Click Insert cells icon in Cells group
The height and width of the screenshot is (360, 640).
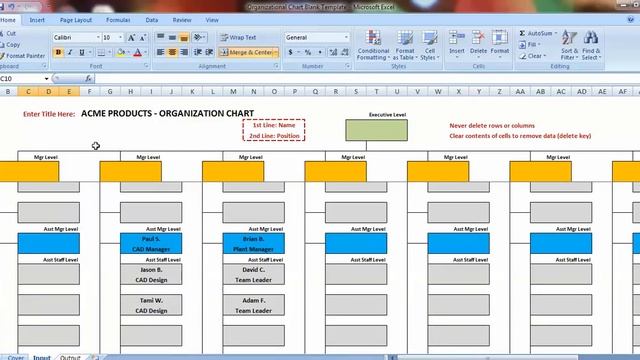[x=457, y=38]
